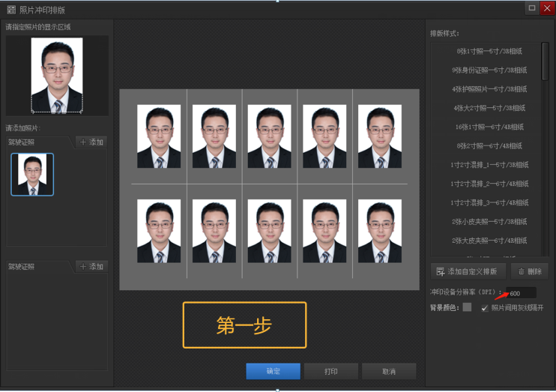
Task: Click 添加自定义排版 custom layout button
Action: [466, 271]
